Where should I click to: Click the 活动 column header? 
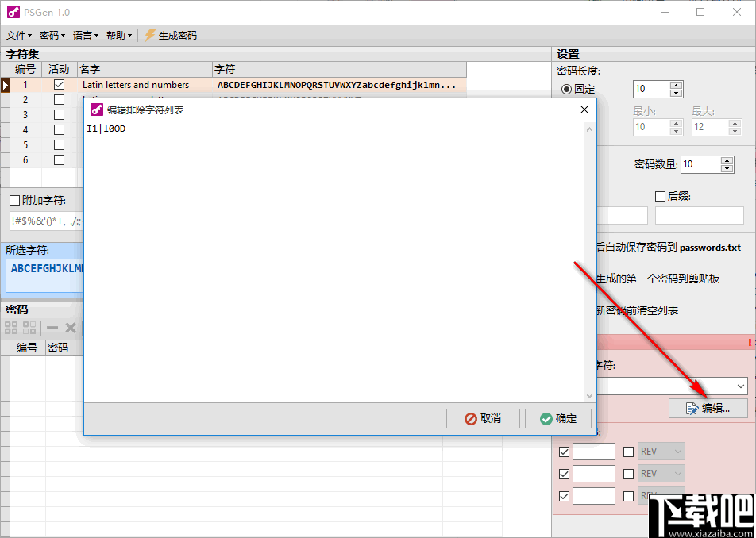coord(60,69)
